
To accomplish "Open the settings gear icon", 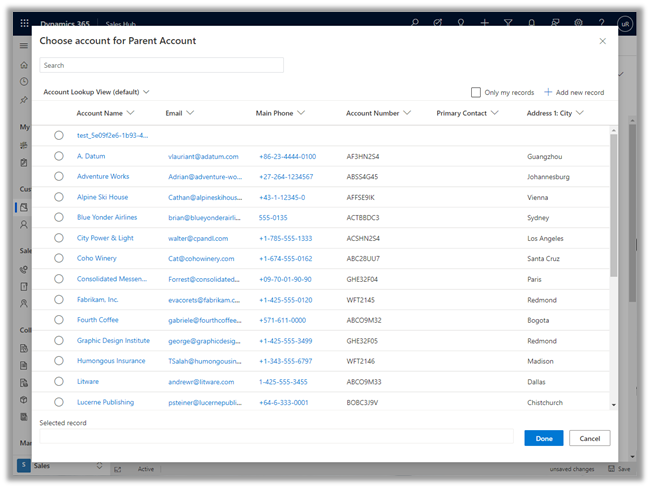I will tap(579, 22).
